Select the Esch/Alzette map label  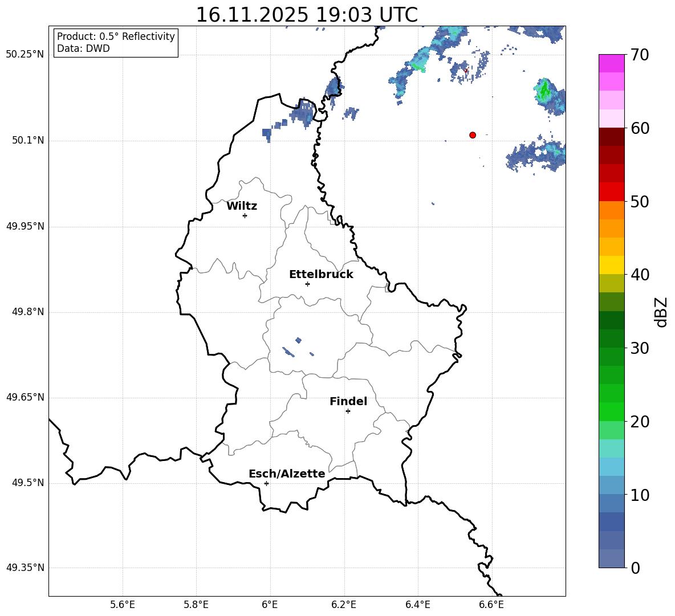tap(287, 474)
